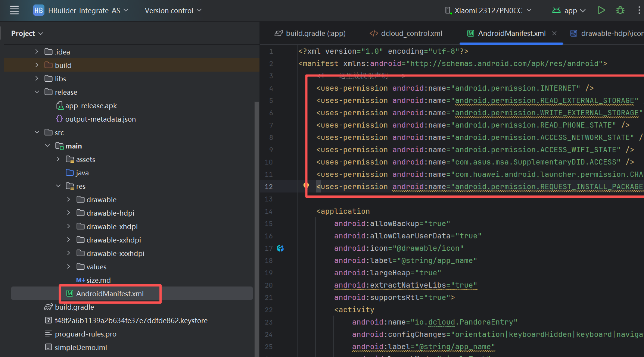Viewport: 644px width, 357px height.
Task: Open build.gradle in project tree
Action: 74,307
